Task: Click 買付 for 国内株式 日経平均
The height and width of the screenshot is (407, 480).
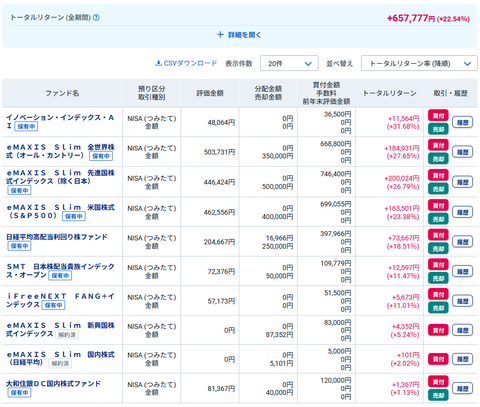Action: click(x=438, y=359)
